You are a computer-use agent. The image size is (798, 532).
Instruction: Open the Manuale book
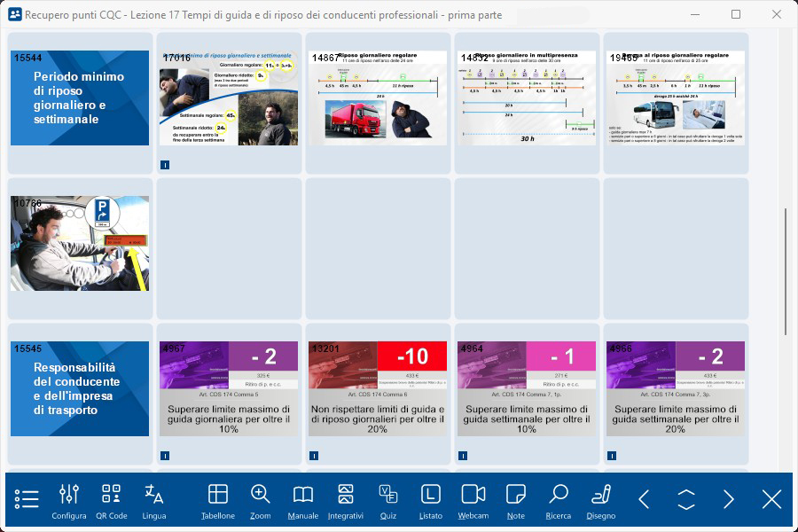coord(303,502)
